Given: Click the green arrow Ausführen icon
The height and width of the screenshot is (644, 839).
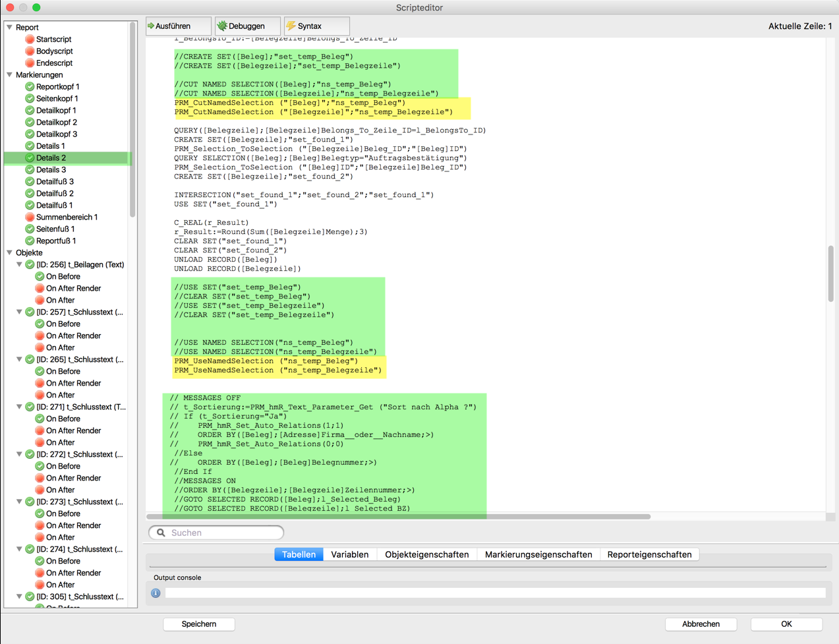Looking at the screenshot, I should pyautogui.click(x=151, y=26).
